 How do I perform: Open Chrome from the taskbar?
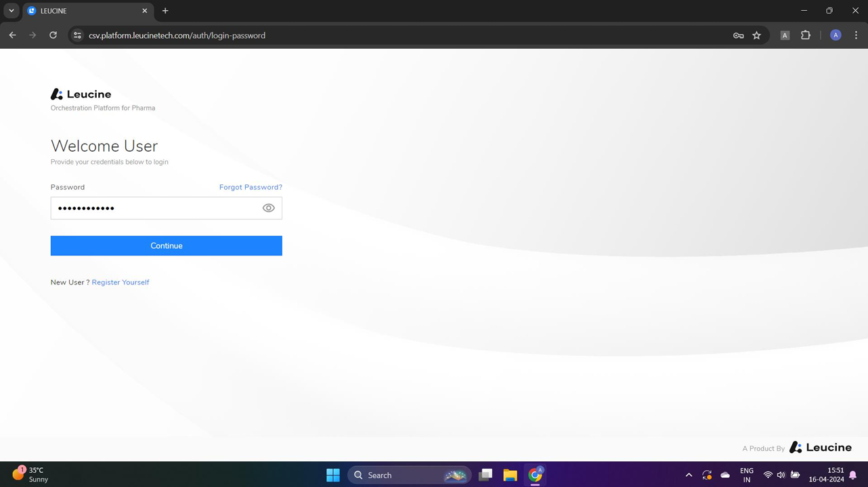tap(534, 475)
